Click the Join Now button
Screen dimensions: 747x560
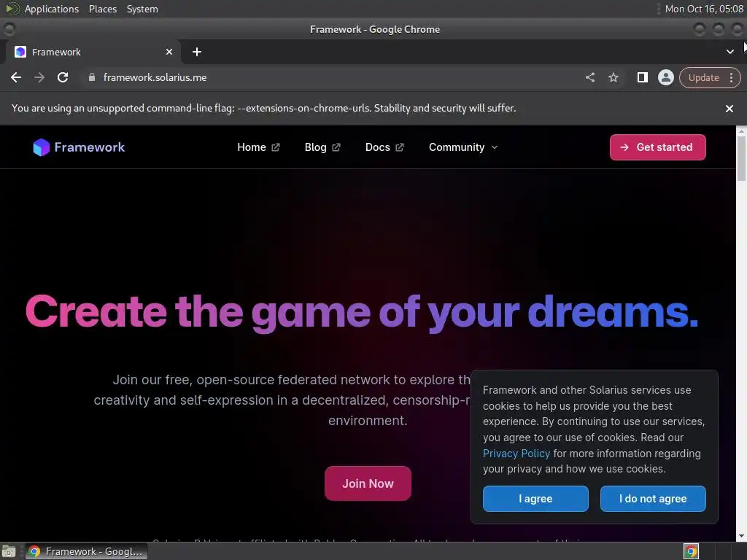pyautogui.click(x=368, y=483)
